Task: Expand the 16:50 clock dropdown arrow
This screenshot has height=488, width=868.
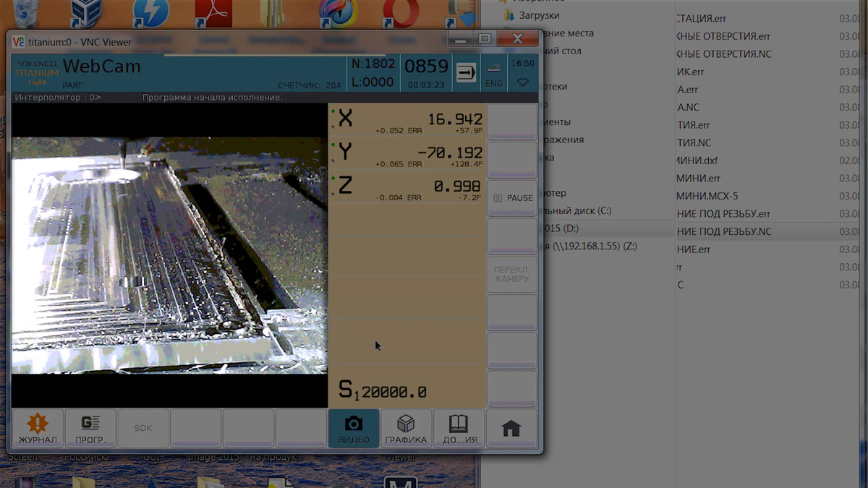Action: point(523,82)
